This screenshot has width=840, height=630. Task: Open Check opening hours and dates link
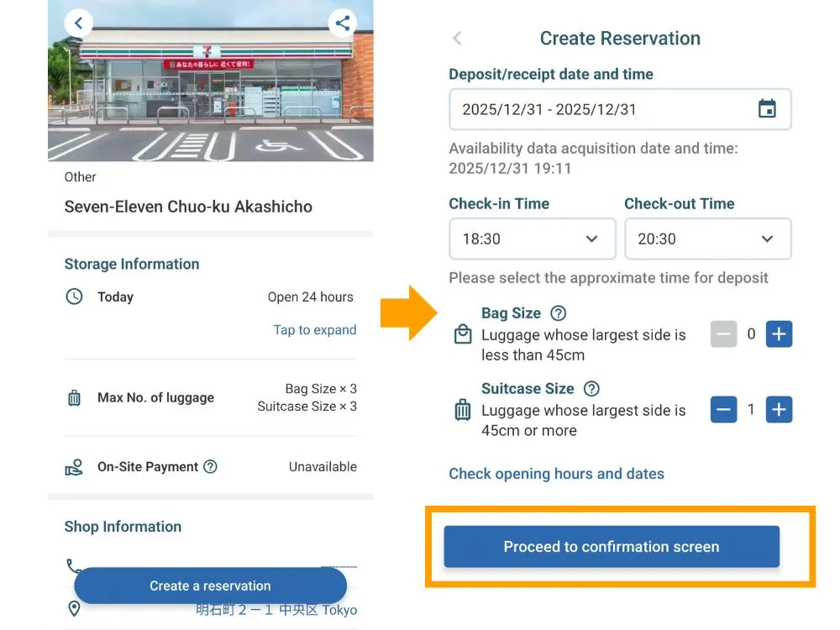tap(556, 474)
